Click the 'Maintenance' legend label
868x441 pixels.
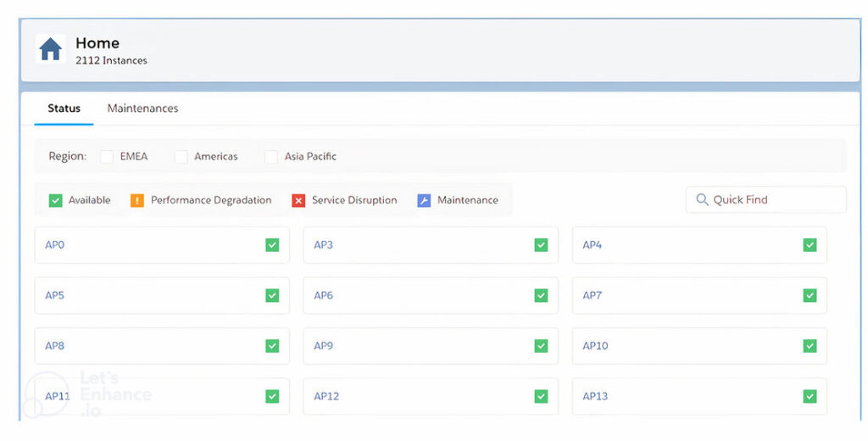pyautogui.click(x=468, y=200)
